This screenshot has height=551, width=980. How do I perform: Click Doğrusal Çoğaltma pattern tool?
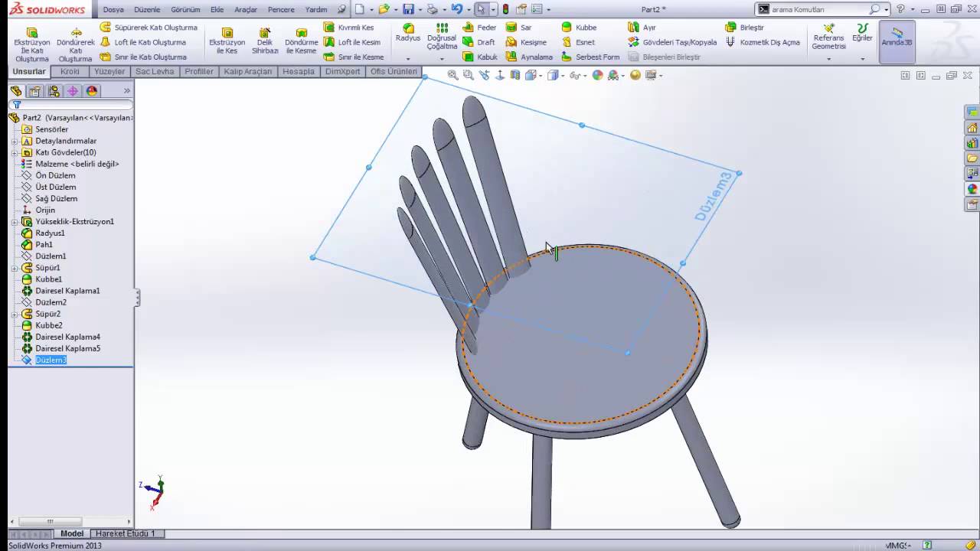click(442, 36)
